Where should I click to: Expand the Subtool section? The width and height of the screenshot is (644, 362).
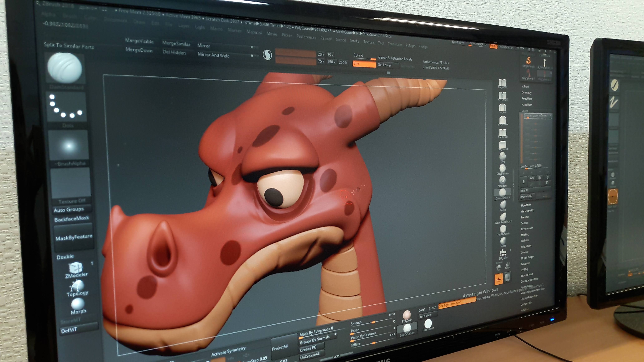coord(525,86)
